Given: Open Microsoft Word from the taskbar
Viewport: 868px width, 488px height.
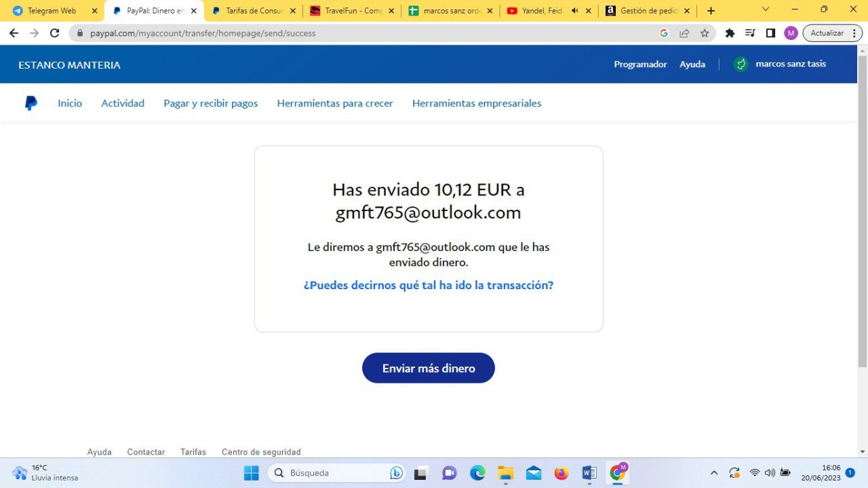Looking at the screenshot, I should (x=589, y=473).
